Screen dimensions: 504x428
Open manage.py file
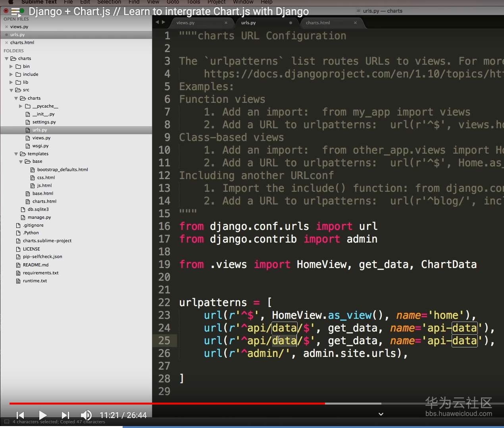(x=39, y=217)
